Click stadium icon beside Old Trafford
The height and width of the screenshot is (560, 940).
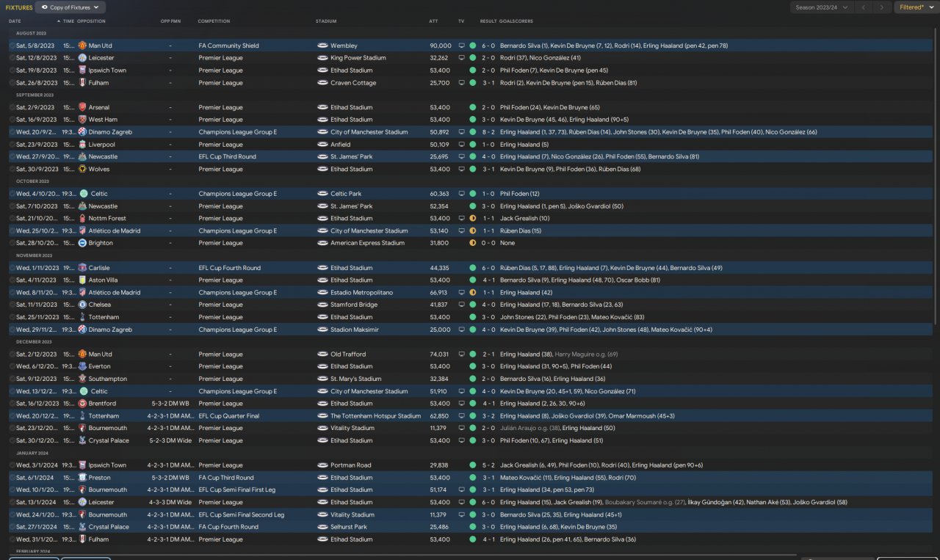[322, 354]
